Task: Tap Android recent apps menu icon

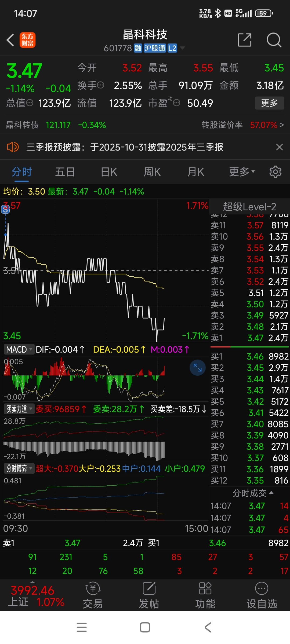Action: tap(82, 627)
